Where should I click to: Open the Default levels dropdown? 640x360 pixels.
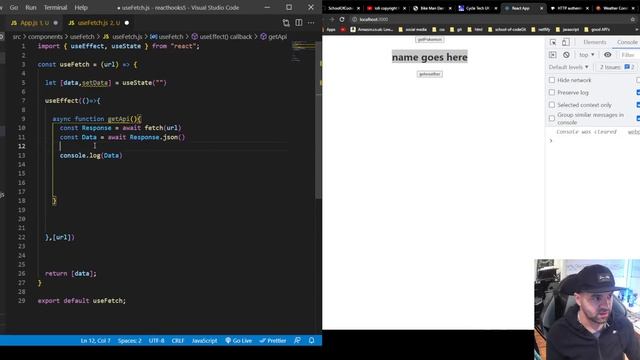point(569,67)
